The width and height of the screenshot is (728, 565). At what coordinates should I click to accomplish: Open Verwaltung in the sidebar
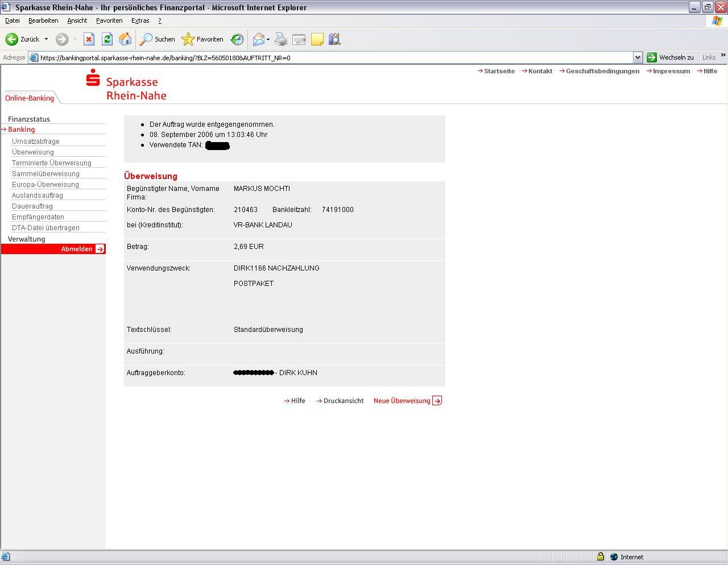27,239
